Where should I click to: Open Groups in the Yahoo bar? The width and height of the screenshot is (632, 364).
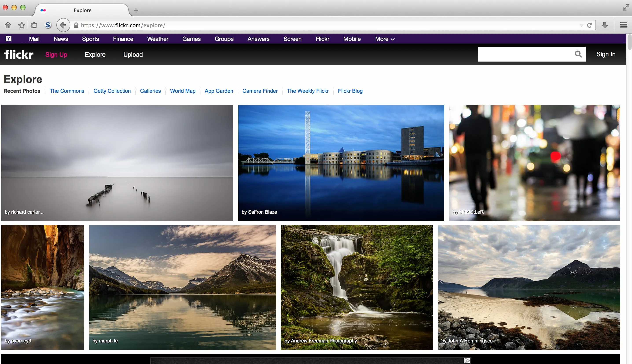224,39
